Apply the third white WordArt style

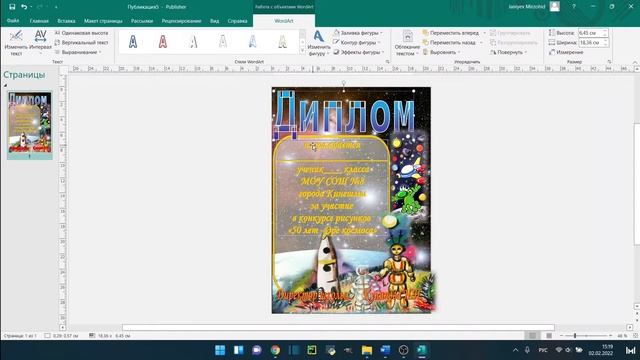(193, 42)
